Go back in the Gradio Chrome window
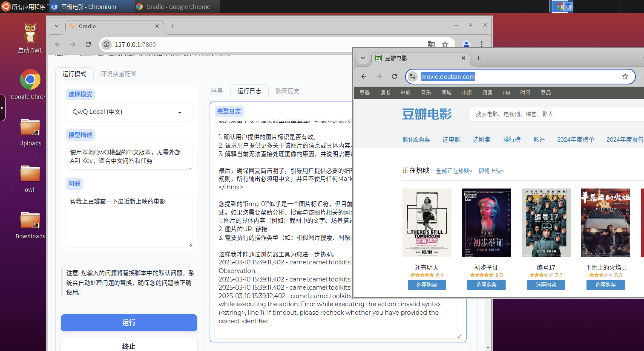Screen dimensions: 644x351 [58, 44]
